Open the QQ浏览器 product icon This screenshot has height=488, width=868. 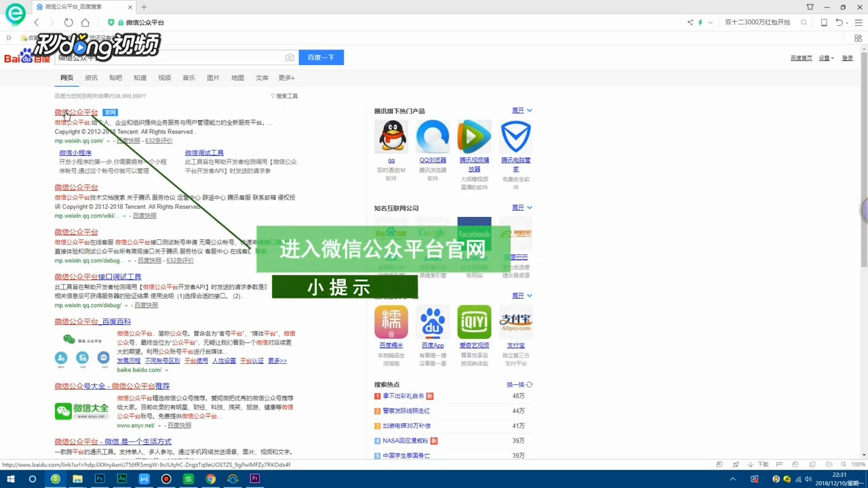433,137
